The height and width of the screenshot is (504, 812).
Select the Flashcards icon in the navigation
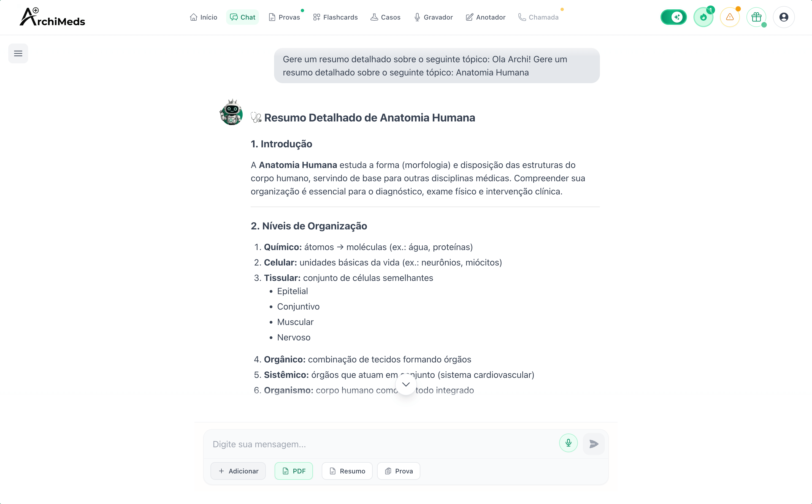[x=317, y=17]
